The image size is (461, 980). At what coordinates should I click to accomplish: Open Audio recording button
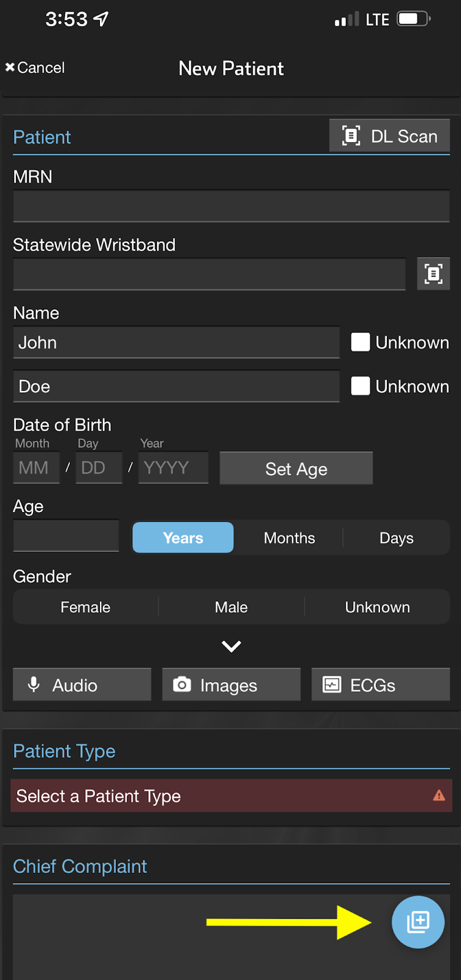pyautogui.click(x=82, y=685)
